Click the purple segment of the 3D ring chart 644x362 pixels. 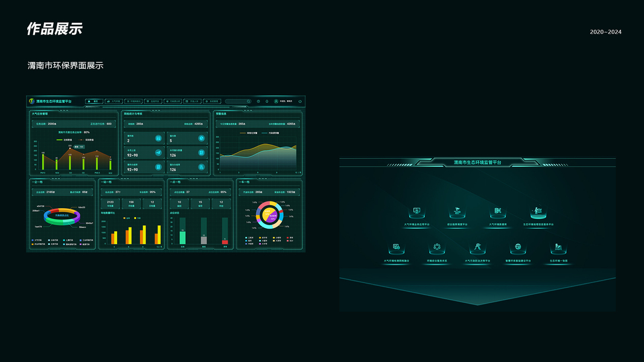(77, 217)
